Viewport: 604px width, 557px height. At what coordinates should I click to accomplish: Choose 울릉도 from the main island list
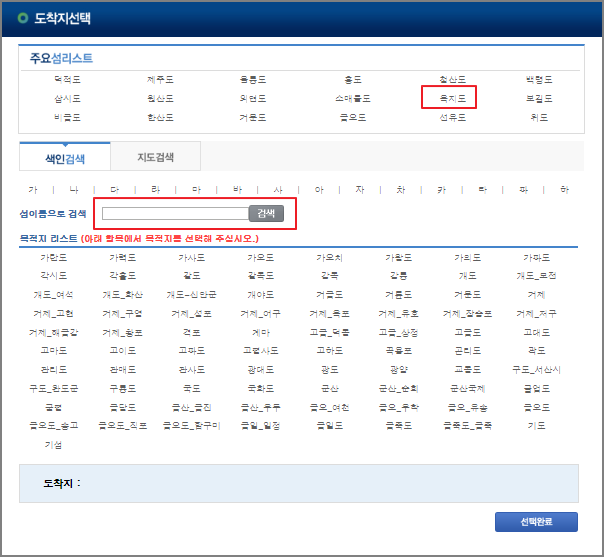pos(253,80)
